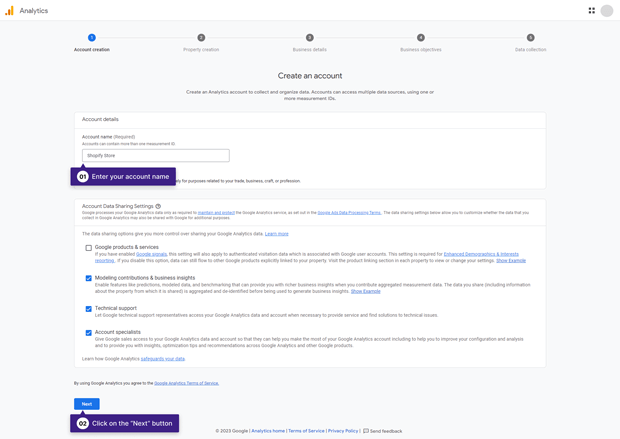Click step 5 Data collection circle
Screen dimensions: 620x439
click(530, 38)
